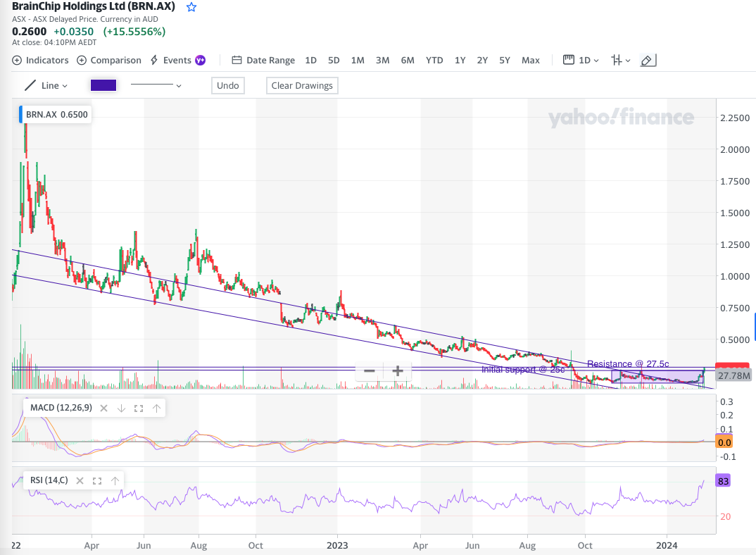The height and width of the screenshot is (555, 756).
Task: Add BRN.AX to watchlist with star icon
Action: pyautogui.click(x=191, y=7)
